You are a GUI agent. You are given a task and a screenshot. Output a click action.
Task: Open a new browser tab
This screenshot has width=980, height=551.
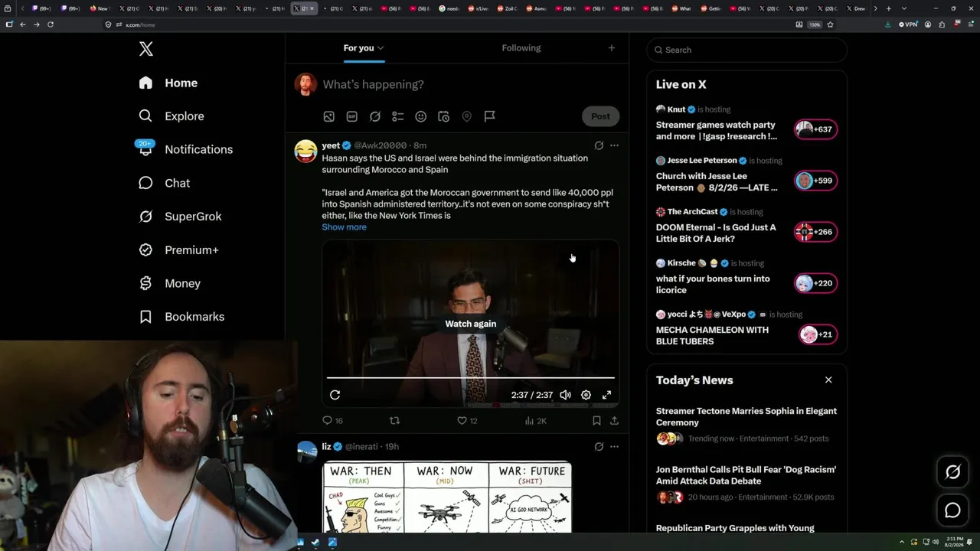(x=888, y=8)
